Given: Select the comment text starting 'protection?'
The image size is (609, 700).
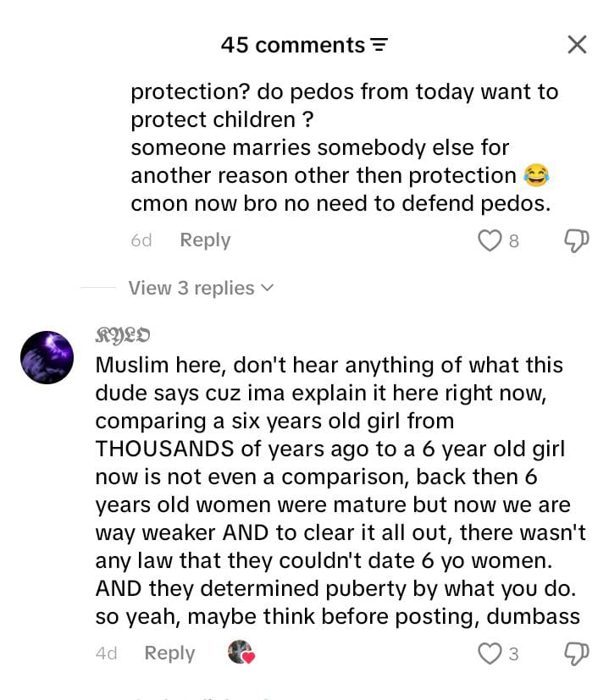Looking at the screenshot, I should click(344, 147).
